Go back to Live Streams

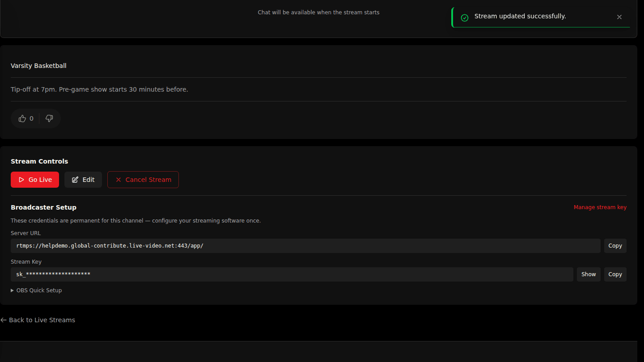tap(38, 320)
